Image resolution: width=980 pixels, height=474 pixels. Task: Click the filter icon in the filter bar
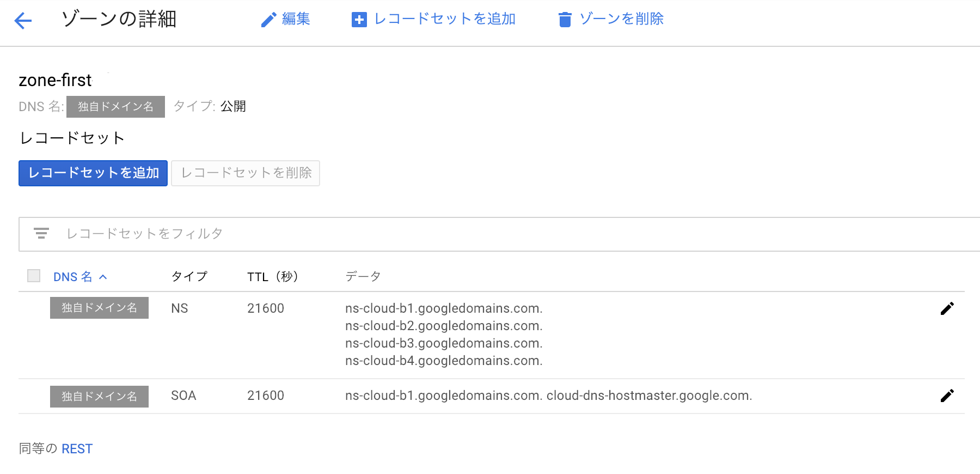(x=41, y=233)
